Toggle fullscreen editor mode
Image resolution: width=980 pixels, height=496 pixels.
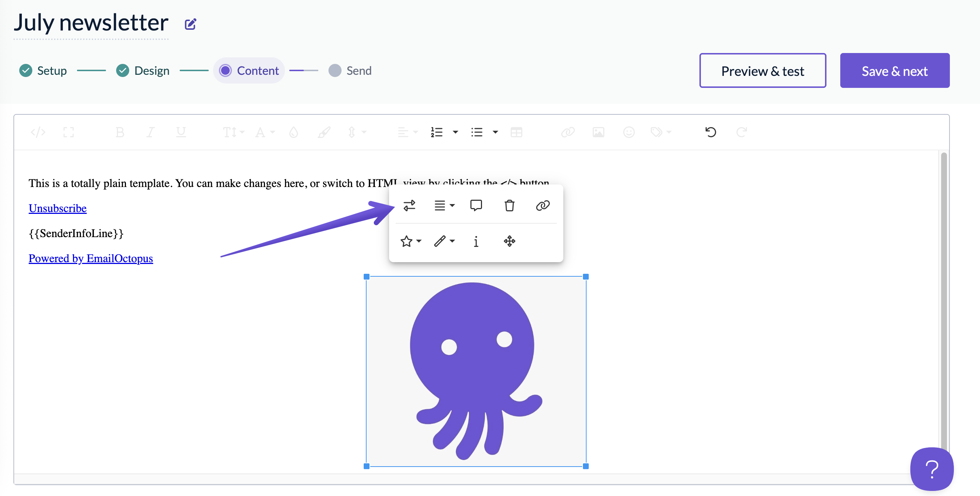coord(69,132)
